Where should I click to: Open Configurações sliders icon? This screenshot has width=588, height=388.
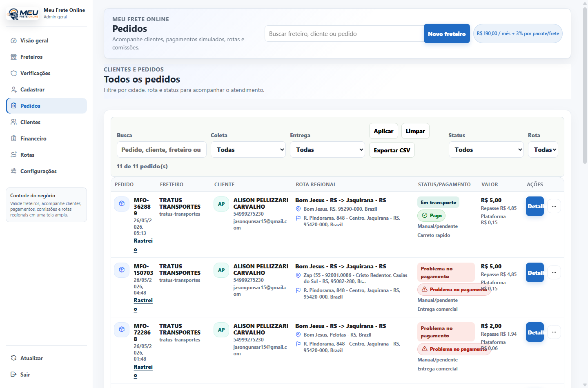pos(13,171)
